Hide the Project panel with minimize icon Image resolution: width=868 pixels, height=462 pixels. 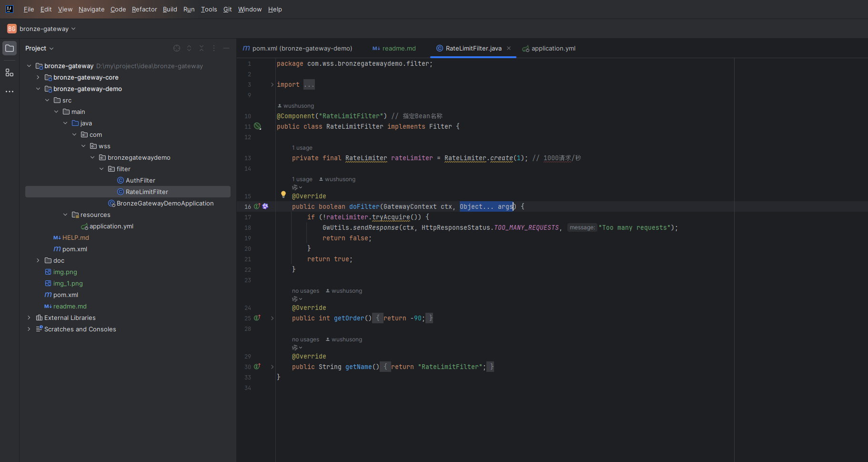pyautogui.click(x=226, y=48)
